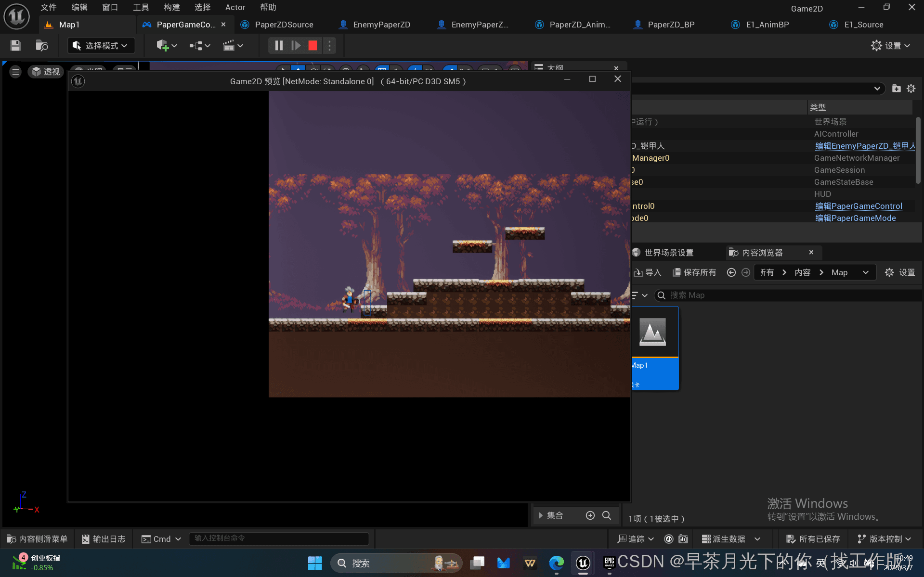Close the 内容浏览器 tab
This screenshot has height=577, width=924.
tap(811, 252)
